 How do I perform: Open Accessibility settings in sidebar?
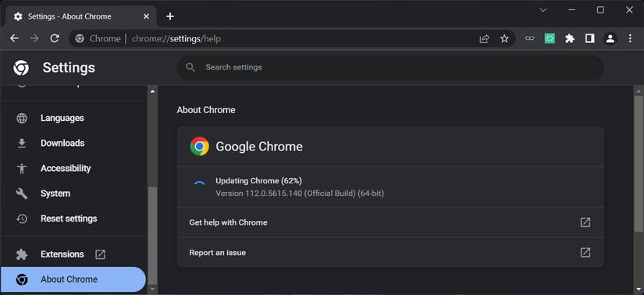point(74,169)
